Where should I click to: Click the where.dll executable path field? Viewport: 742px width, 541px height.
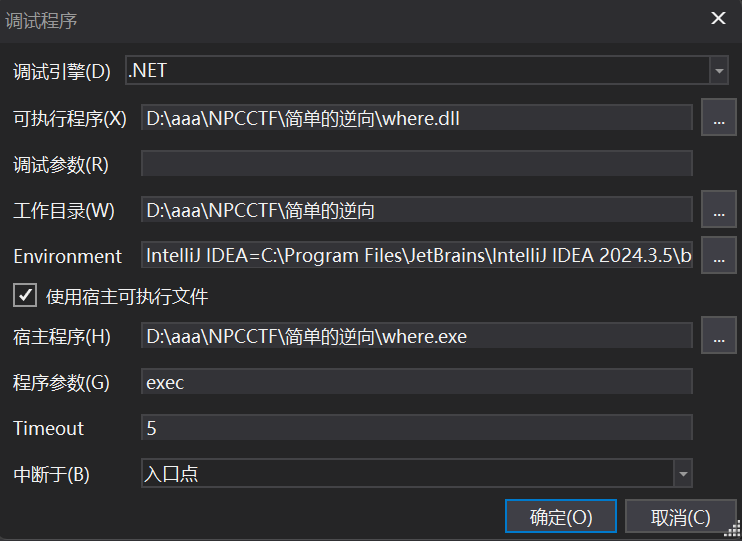(416, 118)
